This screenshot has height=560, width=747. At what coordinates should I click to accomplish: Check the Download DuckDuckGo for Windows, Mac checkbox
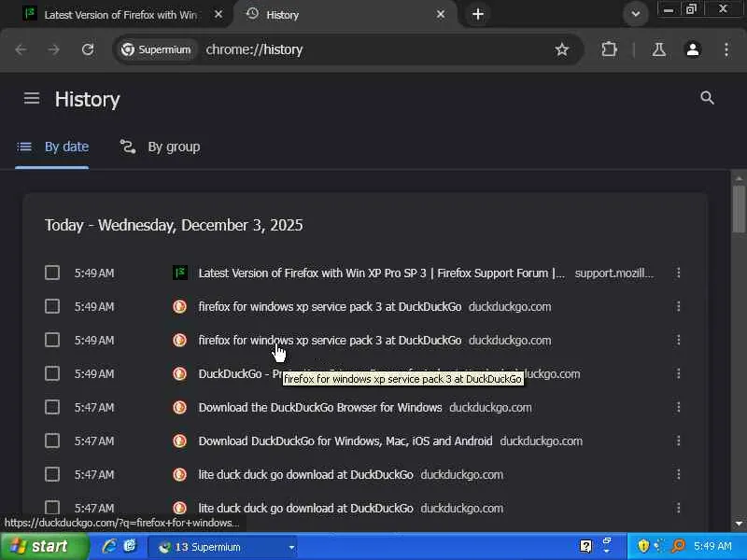point(52,441)
